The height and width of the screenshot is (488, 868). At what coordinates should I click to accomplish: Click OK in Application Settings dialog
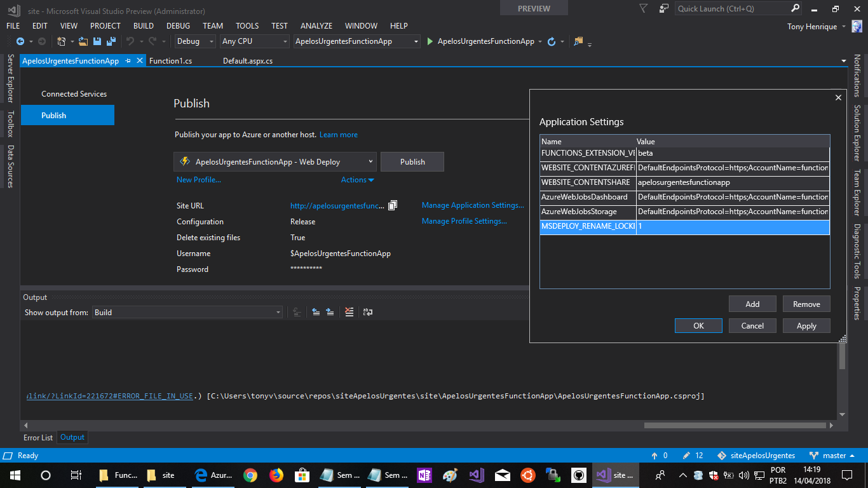tap(698, 325)
